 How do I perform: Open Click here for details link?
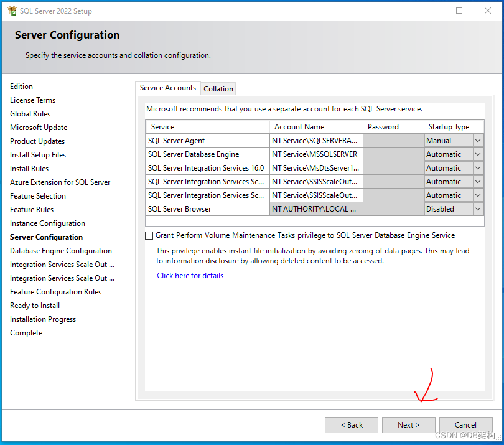[190, 275]
